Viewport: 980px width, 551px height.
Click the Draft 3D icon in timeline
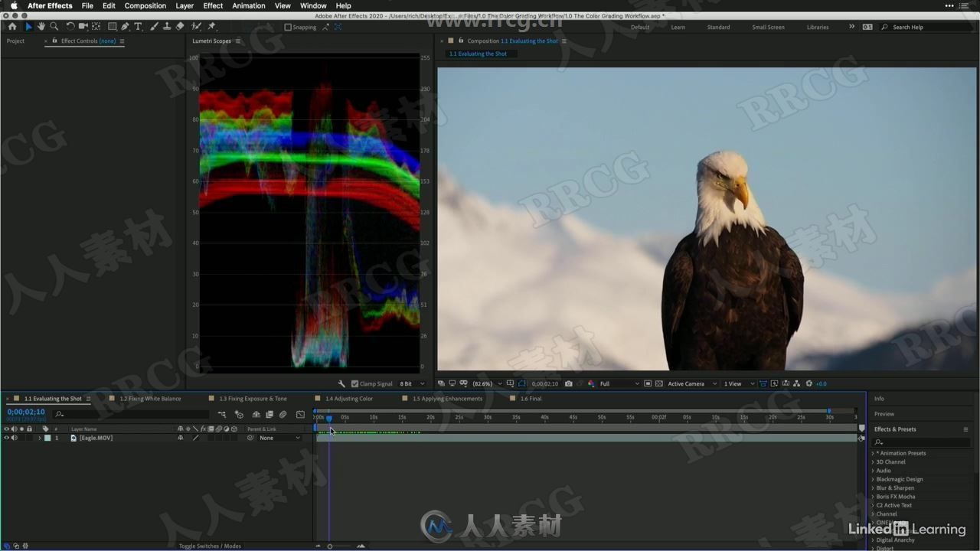point(239,414)
